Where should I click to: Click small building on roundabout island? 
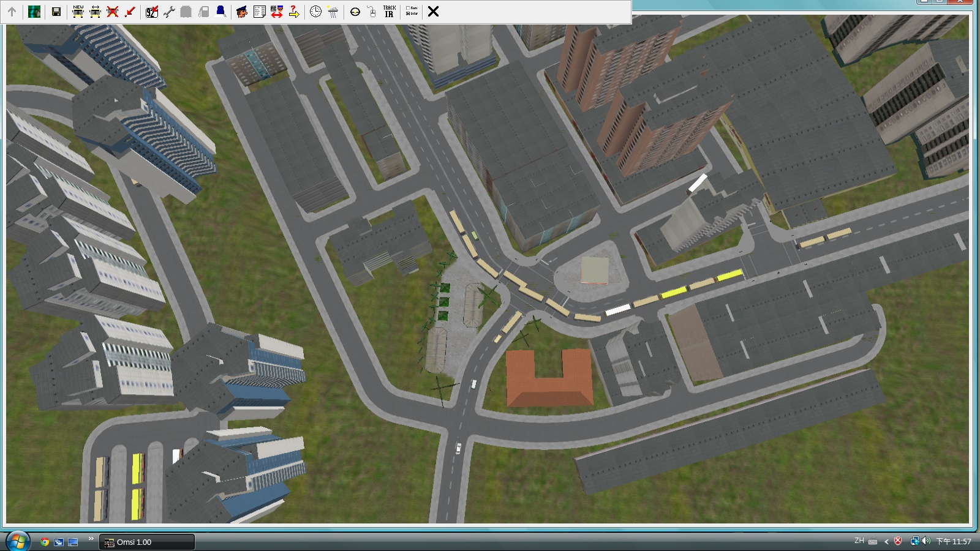click(x=595, y=270)
